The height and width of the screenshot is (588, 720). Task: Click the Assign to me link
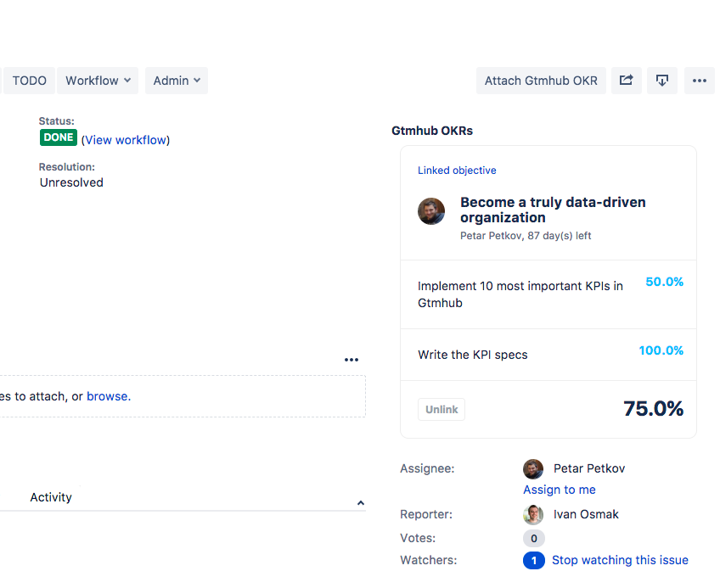[x=560, y=490]
